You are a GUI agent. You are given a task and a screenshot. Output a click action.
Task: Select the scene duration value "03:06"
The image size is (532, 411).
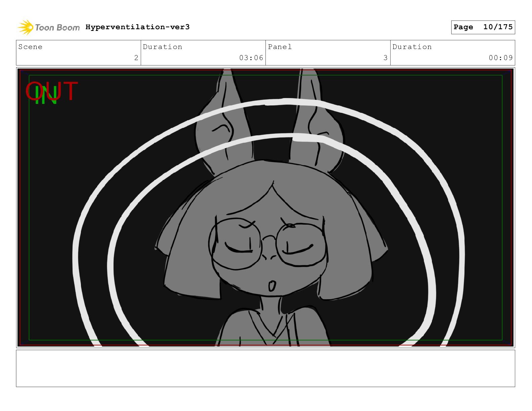click(x=251, y=58)
